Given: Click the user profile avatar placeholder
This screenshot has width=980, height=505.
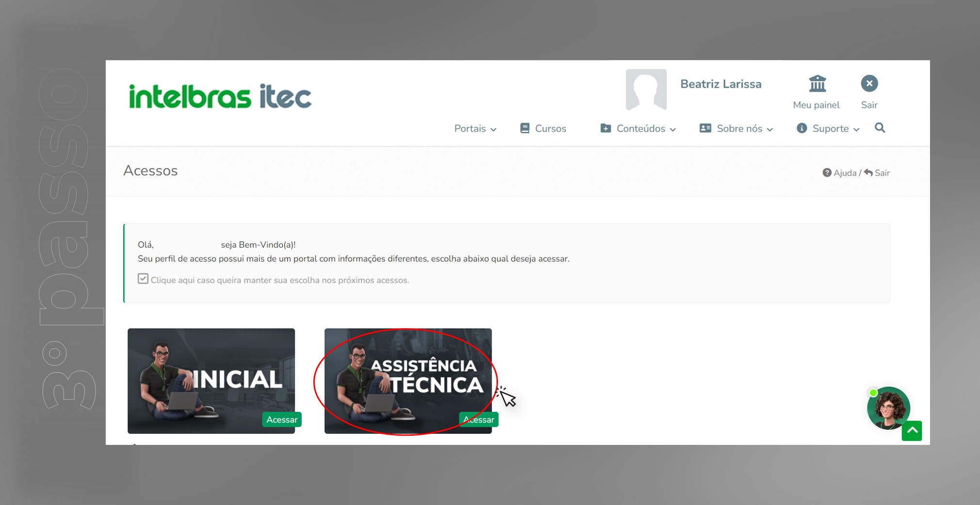Looking at the screenshot, I should tap(646, 90).
